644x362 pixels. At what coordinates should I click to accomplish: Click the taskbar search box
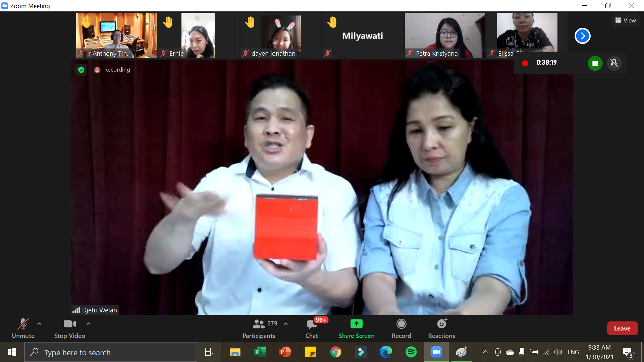[111, 352]
